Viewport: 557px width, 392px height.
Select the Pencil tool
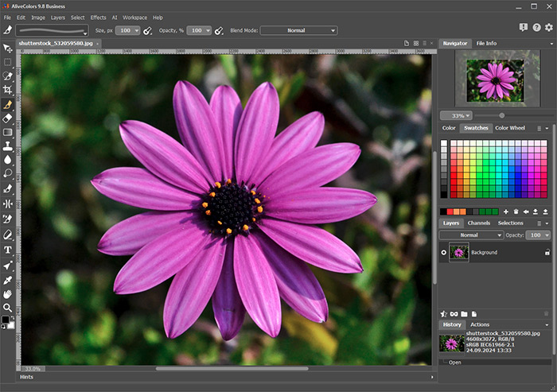click(x=7, y=235)
